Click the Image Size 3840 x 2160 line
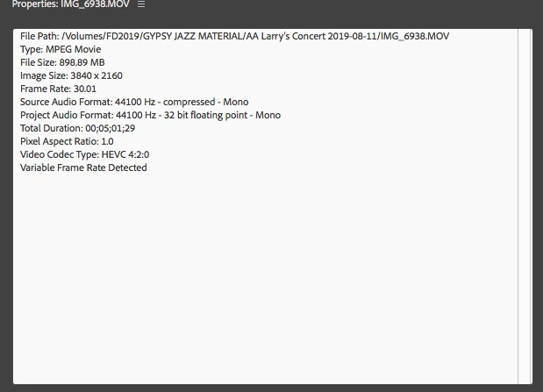Image resolution: width=543 pixels, height=392 pixels. click(71, 75)
